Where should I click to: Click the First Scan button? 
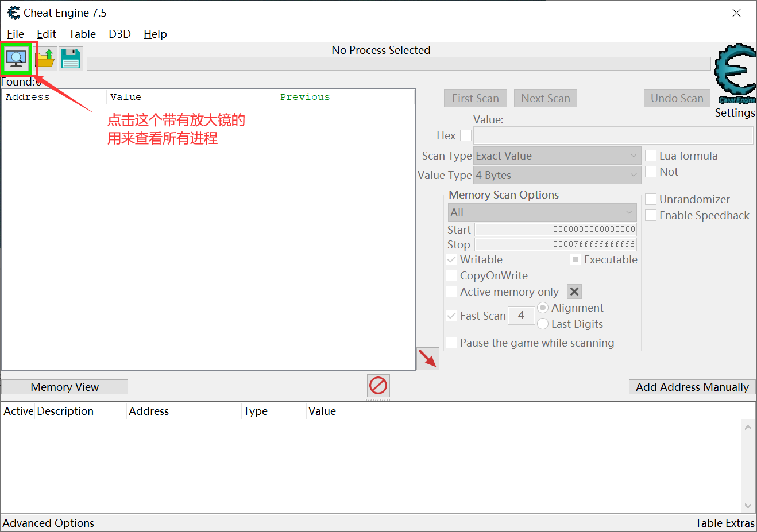pyautogui.click(x=476, y=98)
